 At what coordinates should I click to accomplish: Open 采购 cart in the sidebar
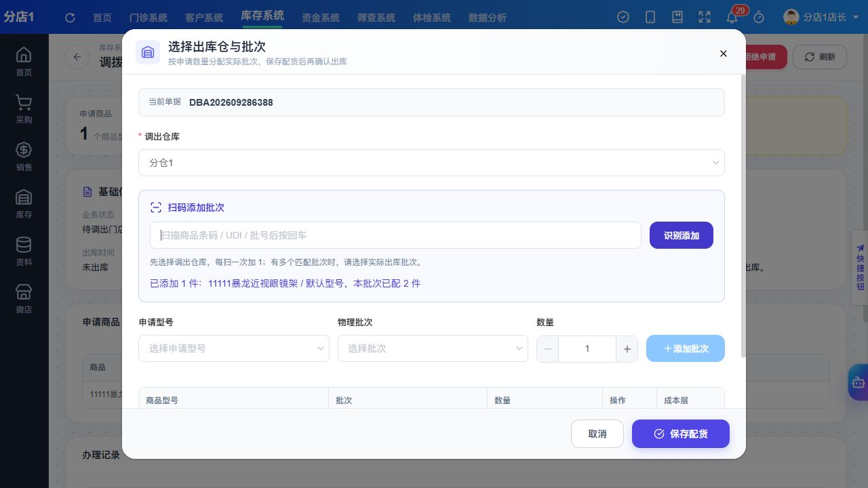click(x=24, y=109)
